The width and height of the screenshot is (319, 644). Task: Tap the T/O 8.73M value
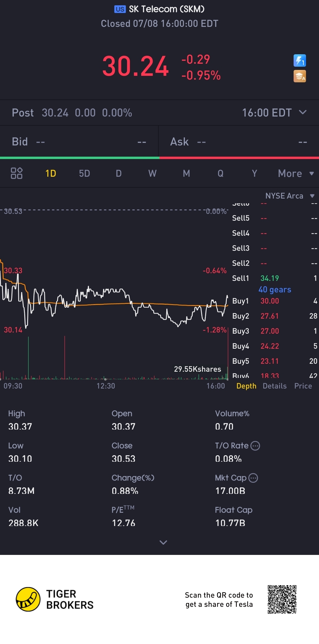[x=21, y=491]
